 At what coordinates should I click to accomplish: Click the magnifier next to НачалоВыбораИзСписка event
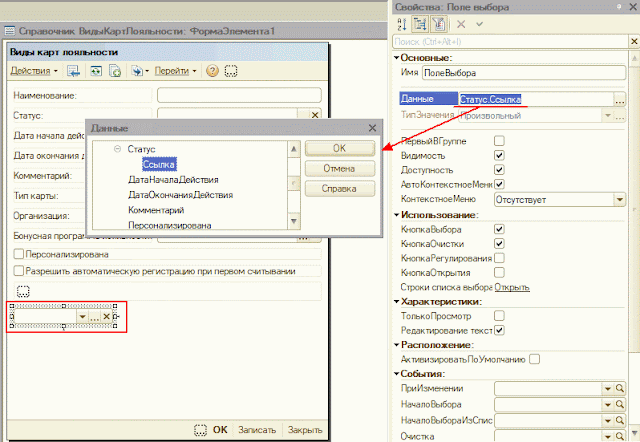tap(620, 420)
